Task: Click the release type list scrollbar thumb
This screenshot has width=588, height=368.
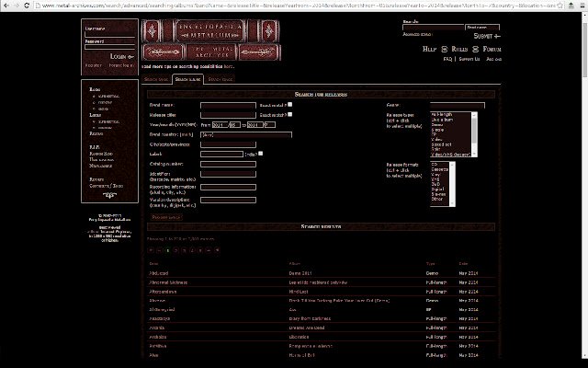Action: 474,130
